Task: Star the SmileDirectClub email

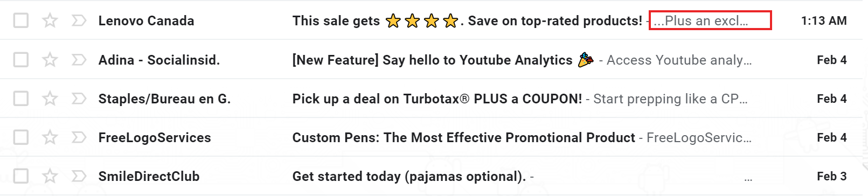Action: [x=50, y=176]
